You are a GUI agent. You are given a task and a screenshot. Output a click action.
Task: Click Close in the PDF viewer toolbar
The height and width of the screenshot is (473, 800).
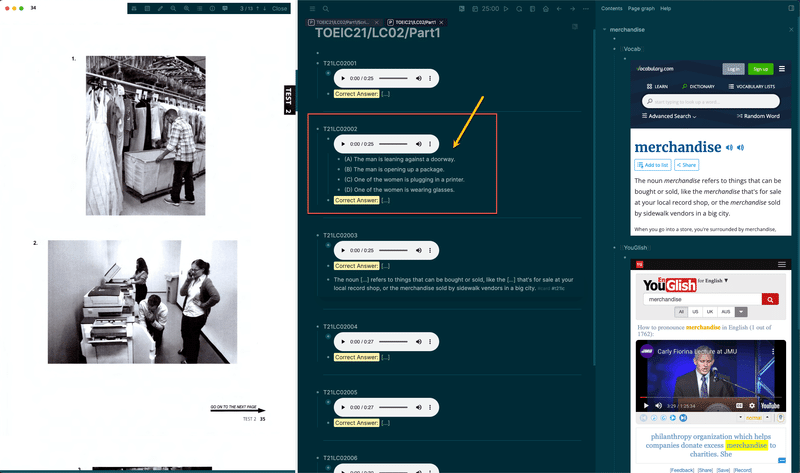coord(279,9)
